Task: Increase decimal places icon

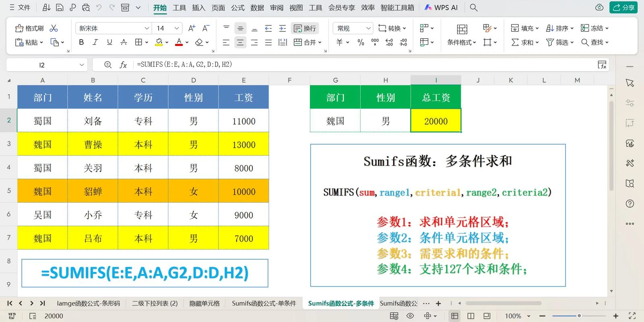Action: [x=389, y=42]
